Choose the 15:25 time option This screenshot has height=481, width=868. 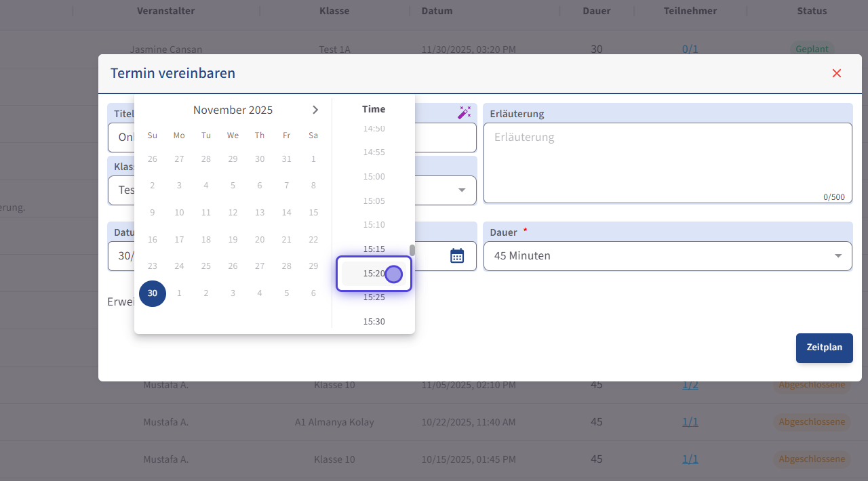pos(374,297)
